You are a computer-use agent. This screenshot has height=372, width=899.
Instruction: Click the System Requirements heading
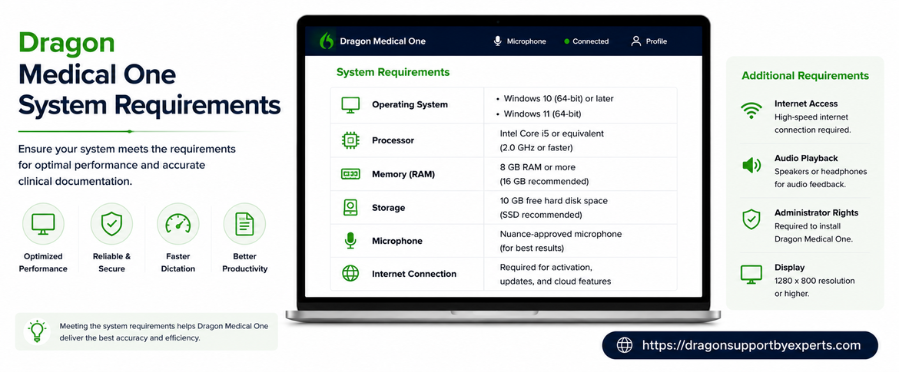tap(393, 72)
